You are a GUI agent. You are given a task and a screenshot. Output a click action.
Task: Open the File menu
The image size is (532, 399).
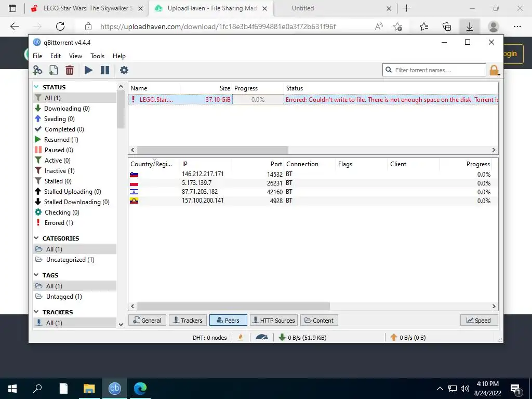37,56
